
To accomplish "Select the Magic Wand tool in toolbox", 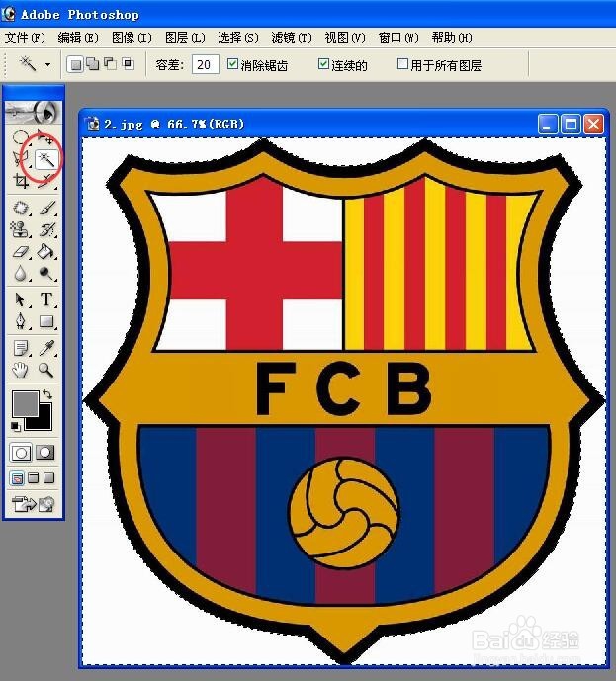I will (x=45, y=159).
